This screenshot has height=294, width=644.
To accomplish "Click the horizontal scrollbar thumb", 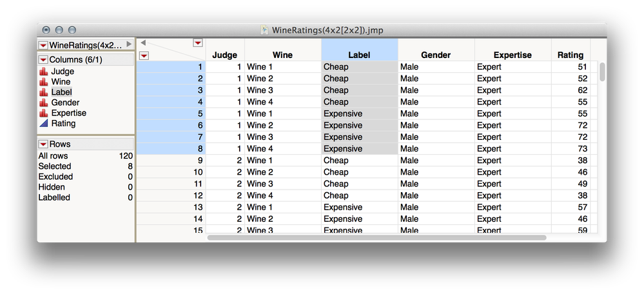I will coord(376,238).
